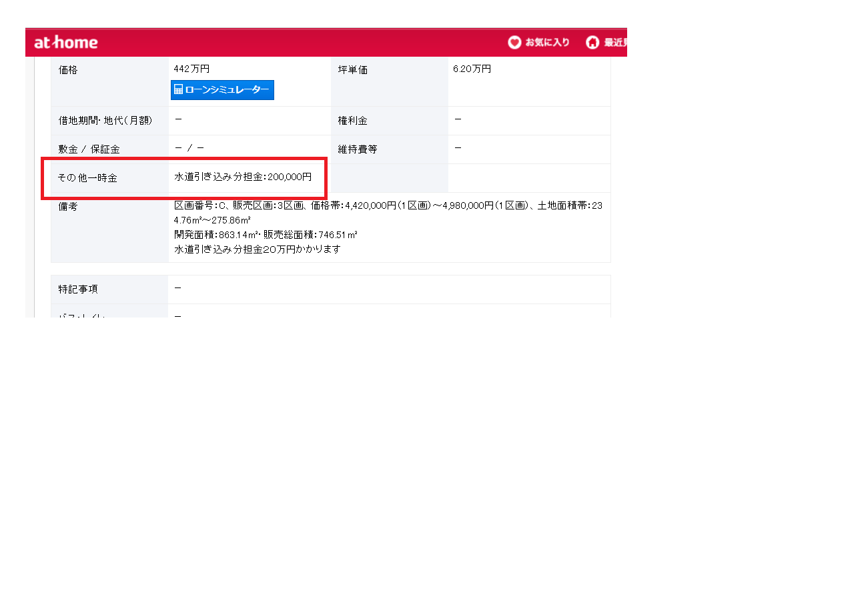Click the 権利金 label
The width and height of the screenshot is (868, 601).
352,121
